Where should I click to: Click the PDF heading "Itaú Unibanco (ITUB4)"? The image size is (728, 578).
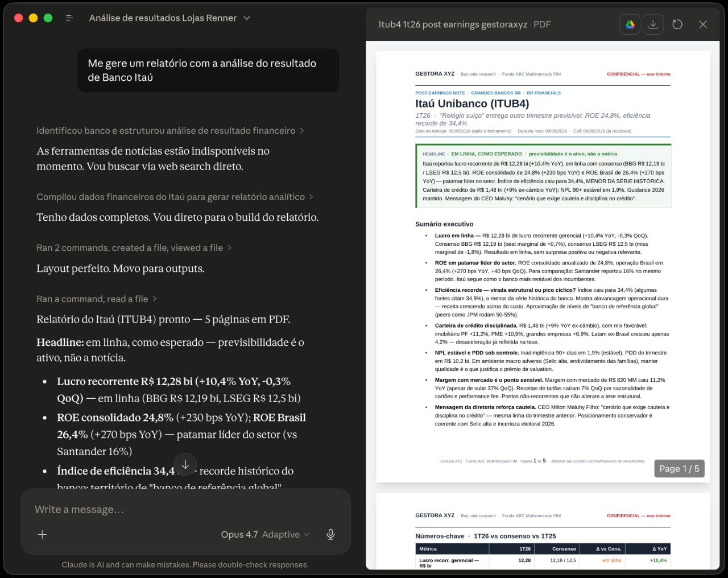472,104
